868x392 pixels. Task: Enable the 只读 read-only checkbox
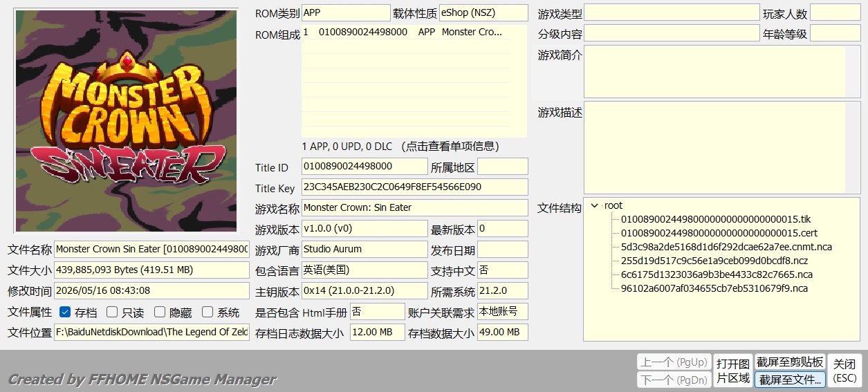point(112,312)
